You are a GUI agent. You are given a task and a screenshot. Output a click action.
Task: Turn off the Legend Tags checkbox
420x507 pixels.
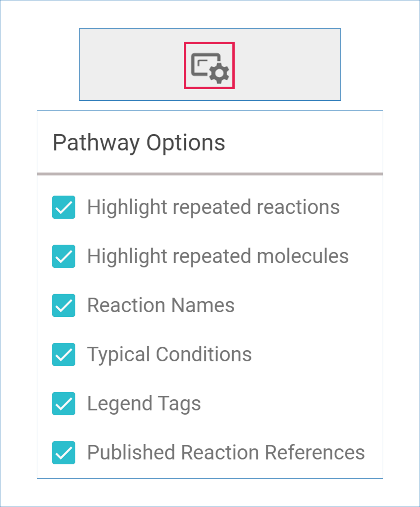tap(64, 403)
